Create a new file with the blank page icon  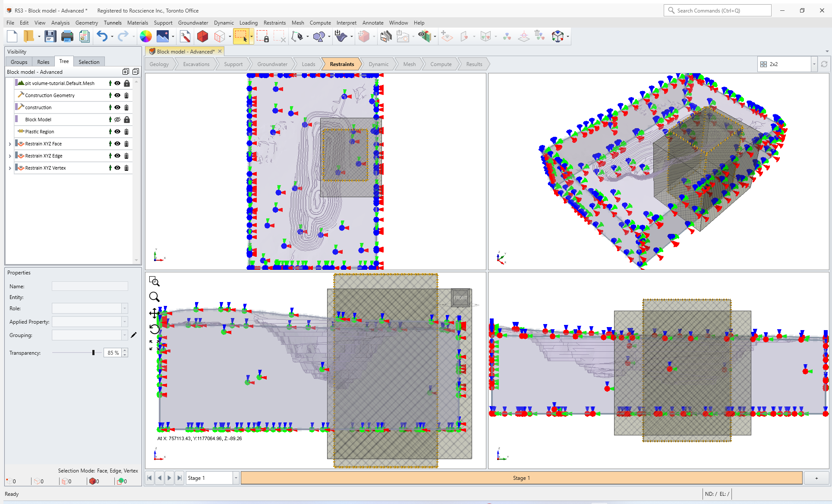[x=13, y=37]
